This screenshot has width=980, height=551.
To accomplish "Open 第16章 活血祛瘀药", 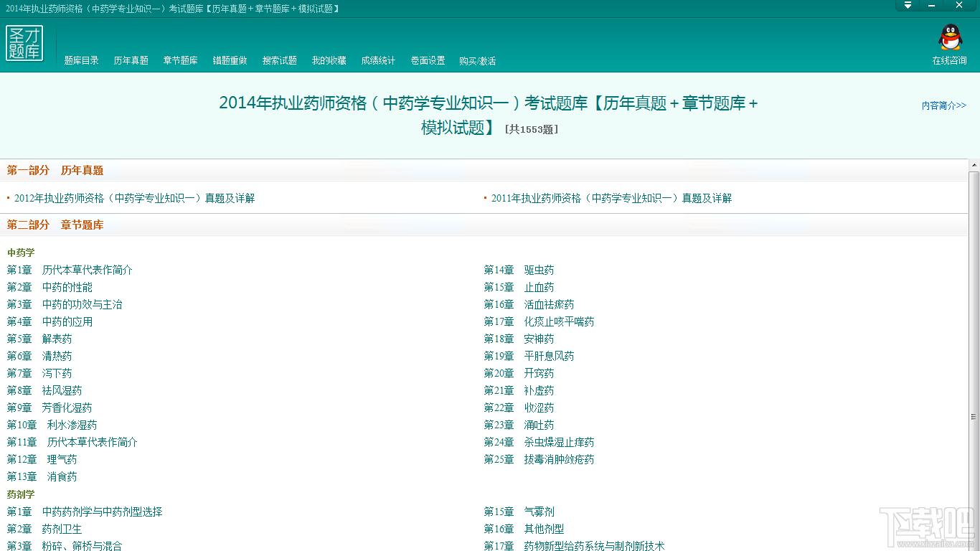I will tap(529, 304).
